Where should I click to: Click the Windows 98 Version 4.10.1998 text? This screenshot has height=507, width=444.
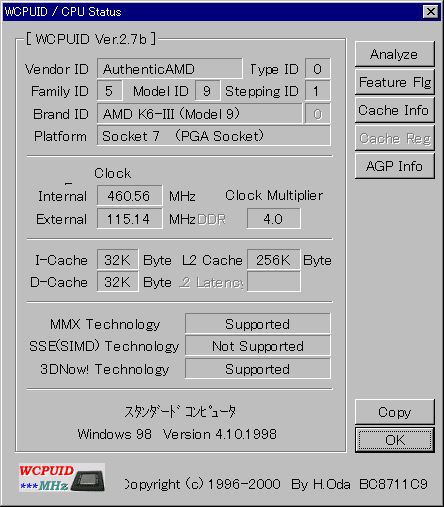177,434
